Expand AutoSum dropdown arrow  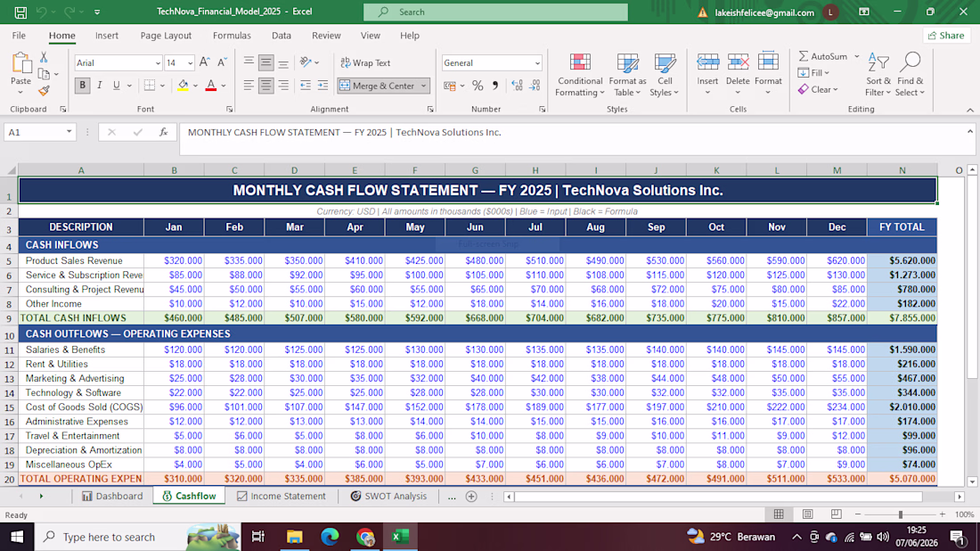tap(857, 56)
